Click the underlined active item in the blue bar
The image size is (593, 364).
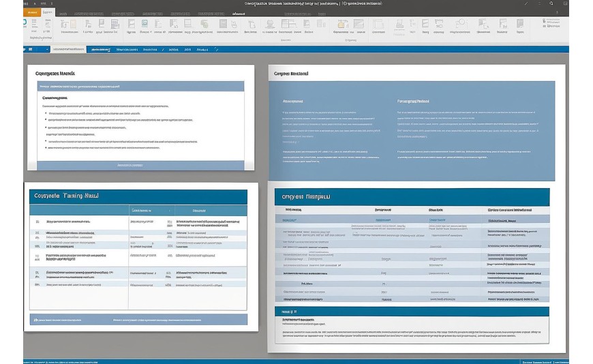point(101,50)
